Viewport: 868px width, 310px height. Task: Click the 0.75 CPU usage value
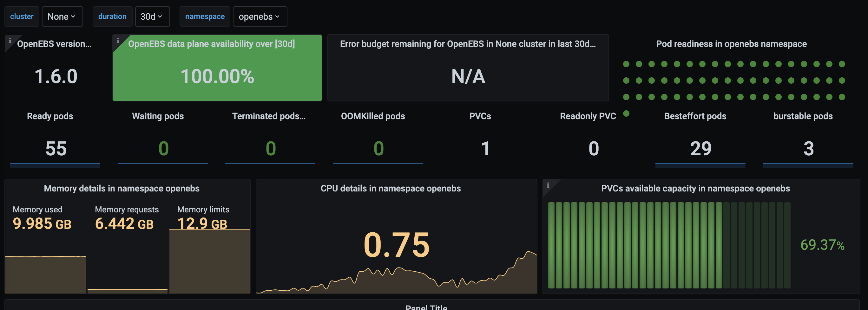click(x=396, y=245)
